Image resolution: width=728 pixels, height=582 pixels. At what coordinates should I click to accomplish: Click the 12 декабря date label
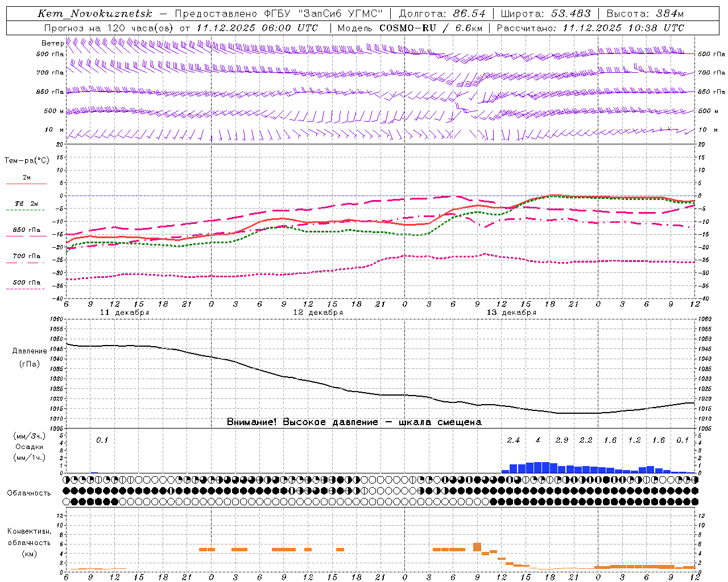[x=318, y=313]
